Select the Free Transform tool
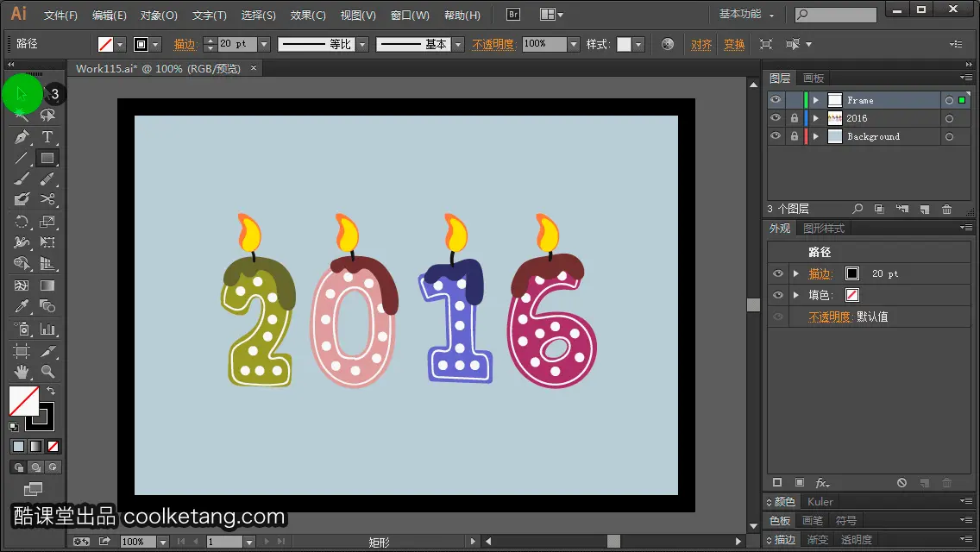The height and width of the screenshot is (552, 980). pyautogui.click(x=47, y=242)
